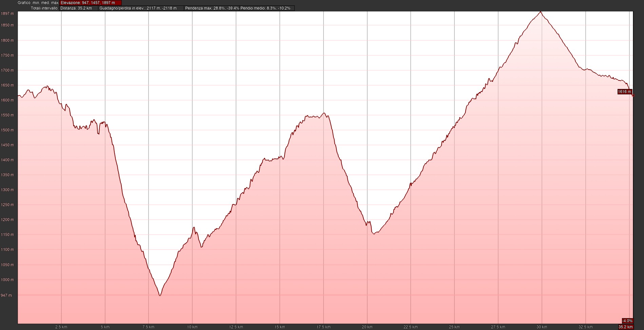
Task: Click the 20 km x-axis label
Action: click(x=367, y=327)
